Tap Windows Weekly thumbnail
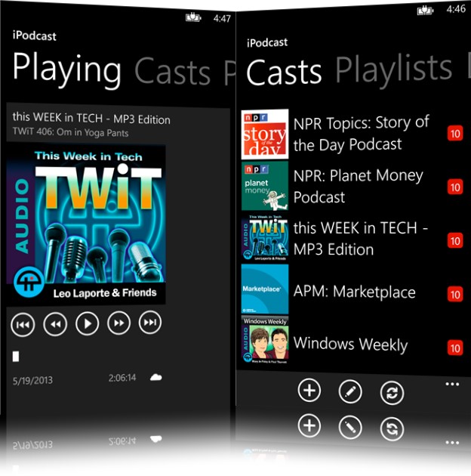 coord(265,340)
